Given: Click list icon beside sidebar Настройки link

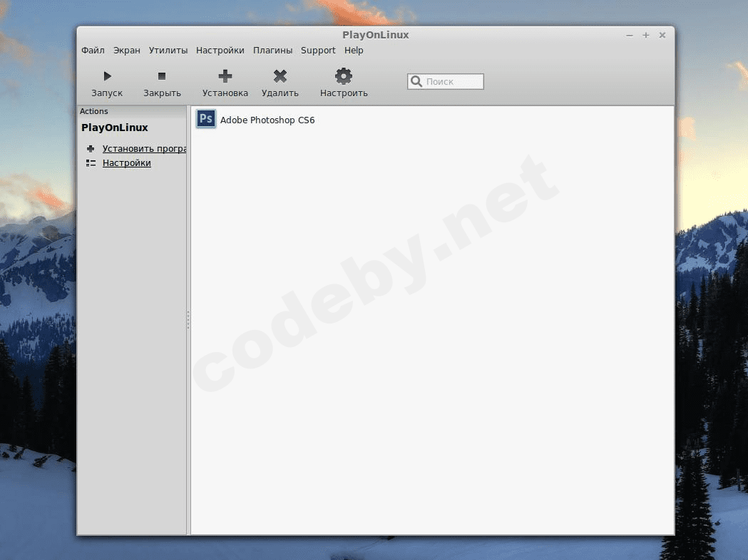Looking at the screenshot, I should 91,163.
